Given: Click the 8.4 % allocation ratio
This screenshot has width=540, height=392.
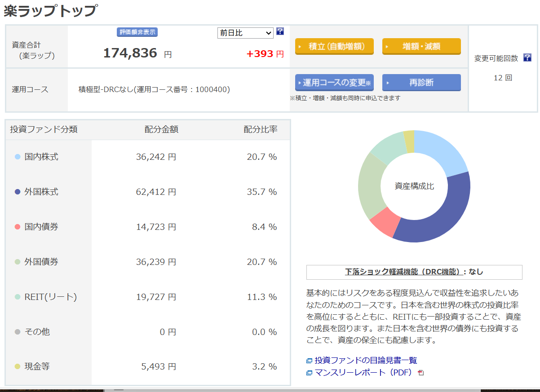Looking at the screenshot, I should coord(265,227).
